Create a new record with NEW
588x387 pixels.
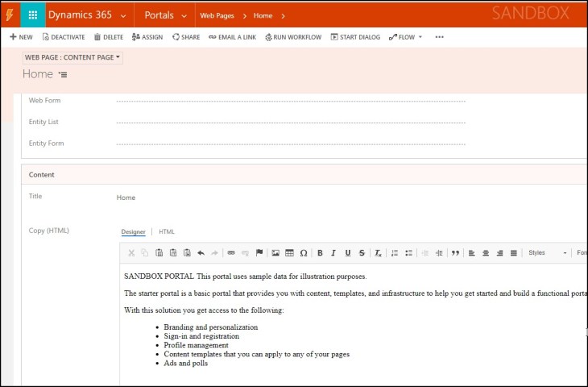click(x=22, y=37)
